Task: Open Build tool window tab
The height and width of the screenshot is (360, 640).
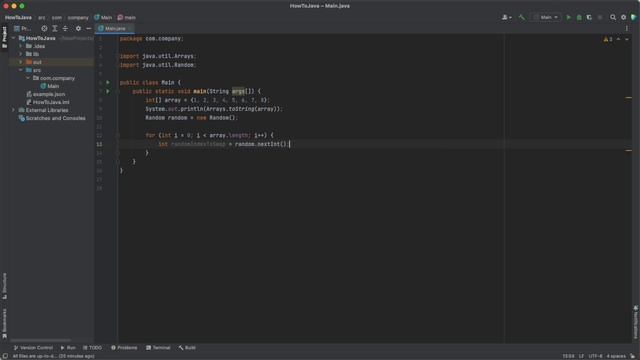Action: click(187, 348)
